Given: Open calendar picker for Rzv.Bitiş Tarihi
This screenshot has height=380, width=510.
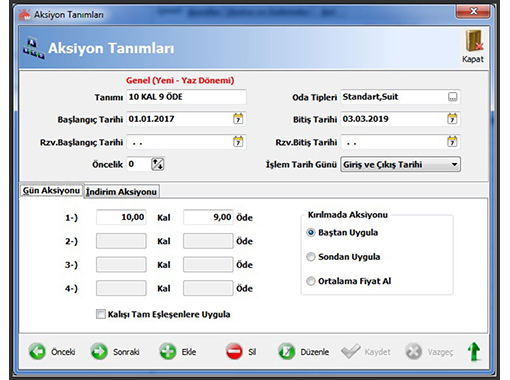Looking at the screenshot, I should pos(452,142).
